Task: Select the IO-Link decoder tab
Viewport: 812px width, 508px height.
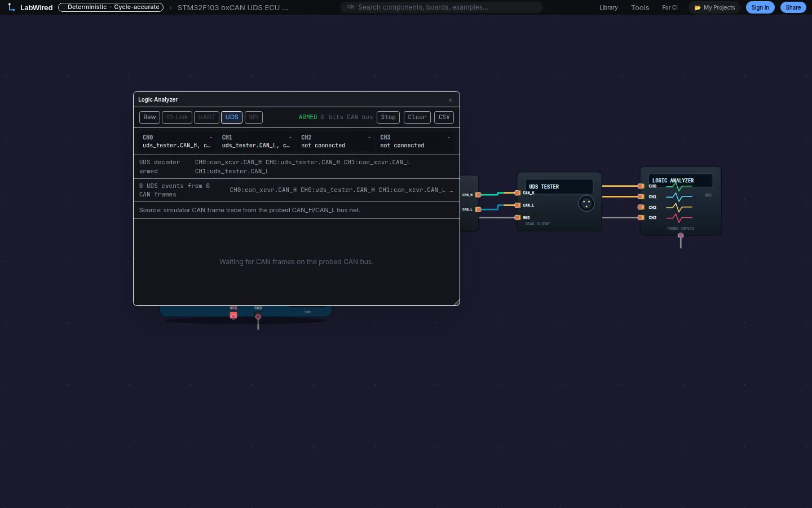Action: (177, 117)
